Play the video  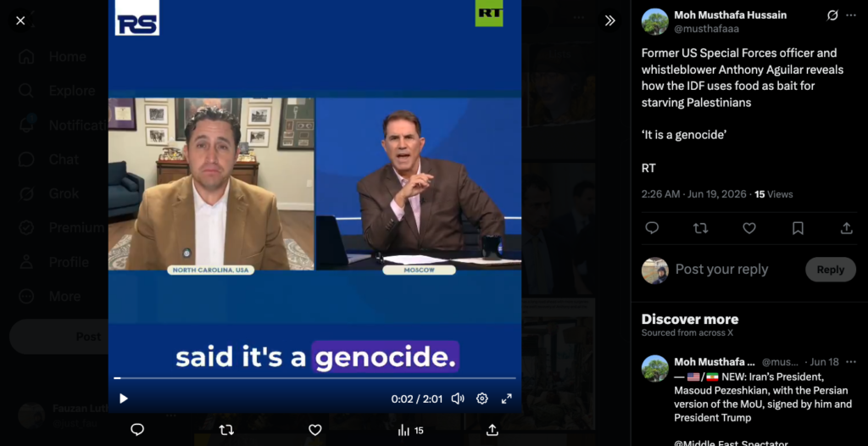(x=124, y=399)
